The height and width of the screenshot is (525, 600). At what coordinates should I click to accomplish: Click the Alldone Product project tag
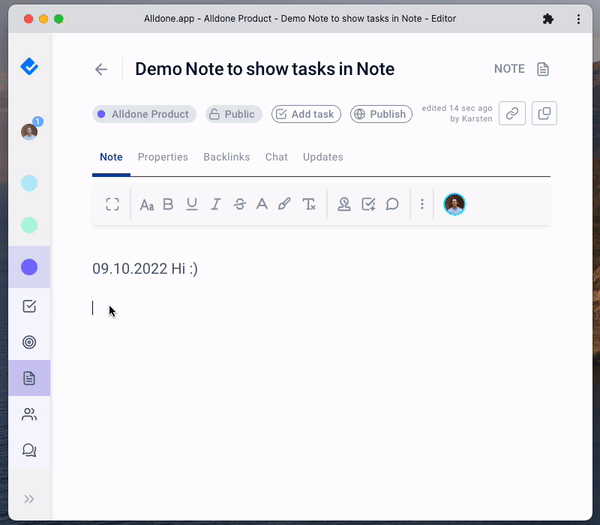pos(144,114)
